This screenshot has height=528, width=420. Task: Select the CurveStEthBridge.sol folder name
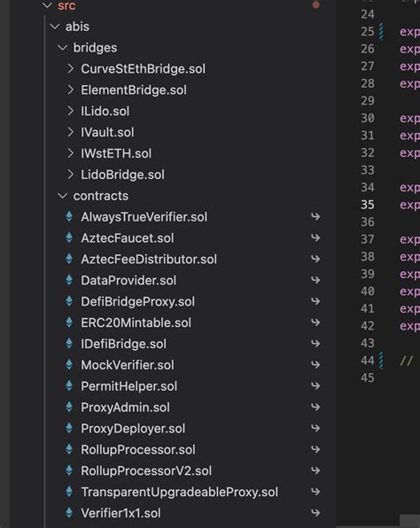144,69
